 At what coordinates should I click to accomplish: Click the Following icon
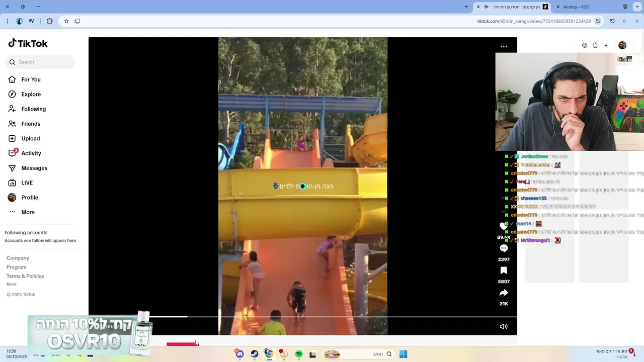pos(12,109)
